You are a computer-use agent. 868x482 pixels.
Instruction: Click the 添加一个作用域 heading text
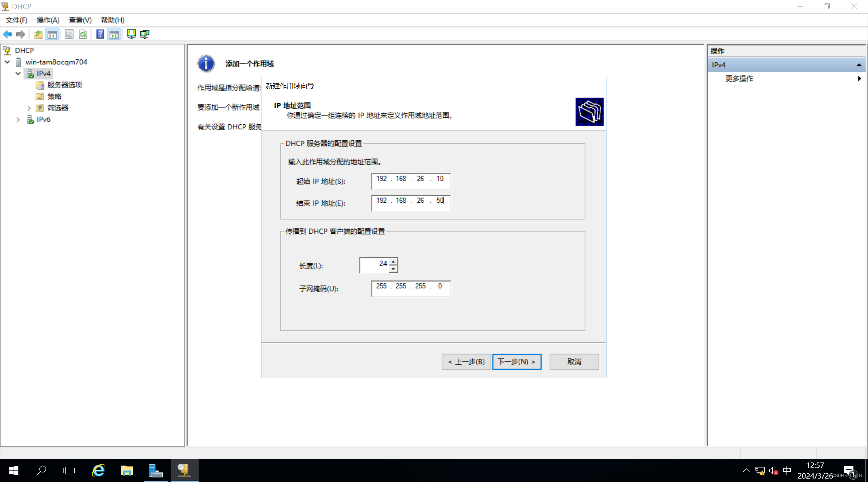pos(250,64)
